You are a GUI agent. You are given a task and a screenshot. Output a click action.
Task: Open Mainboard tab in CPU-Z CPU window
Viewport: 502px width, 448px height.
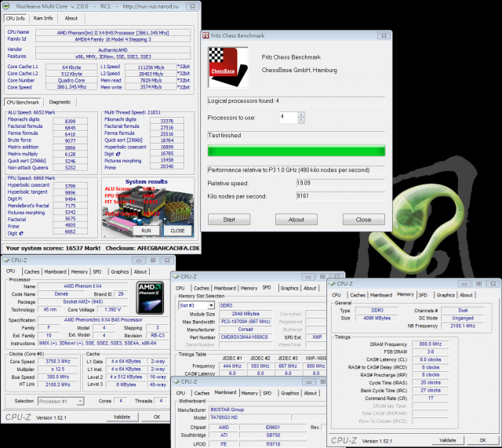[x=55, y=271]
